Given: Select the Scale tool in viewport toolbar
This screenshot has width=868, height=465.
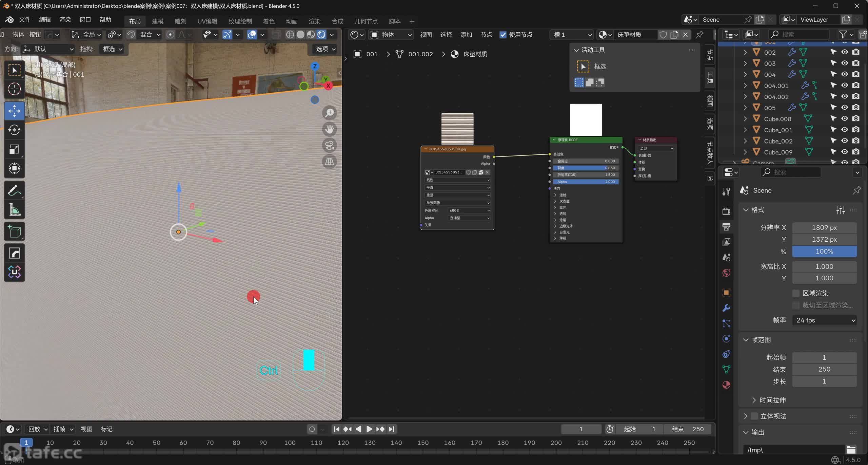Looking at the screenshot, I should point(14,149).
